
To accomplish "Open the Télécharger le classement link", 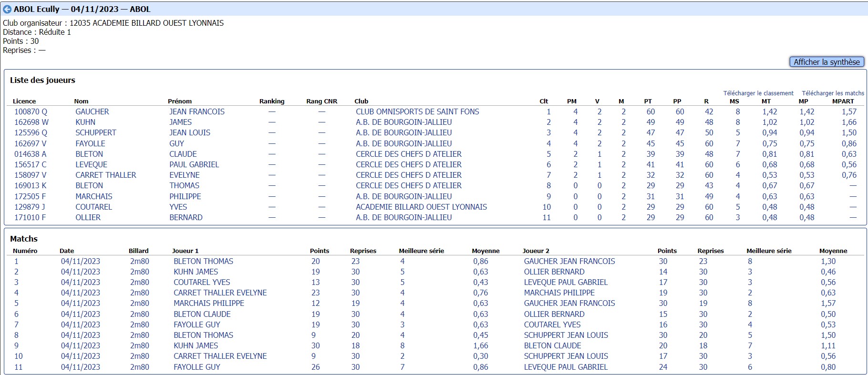I will (758, 93).
